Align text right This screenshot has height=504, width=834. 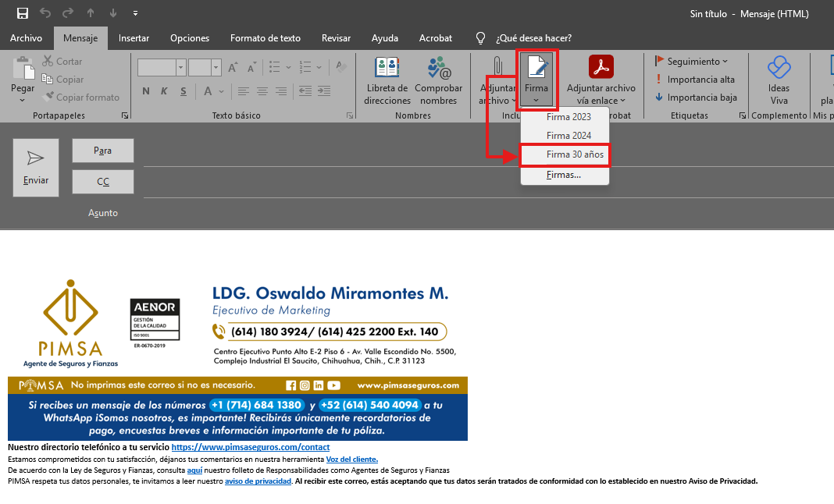coord(280,91)
